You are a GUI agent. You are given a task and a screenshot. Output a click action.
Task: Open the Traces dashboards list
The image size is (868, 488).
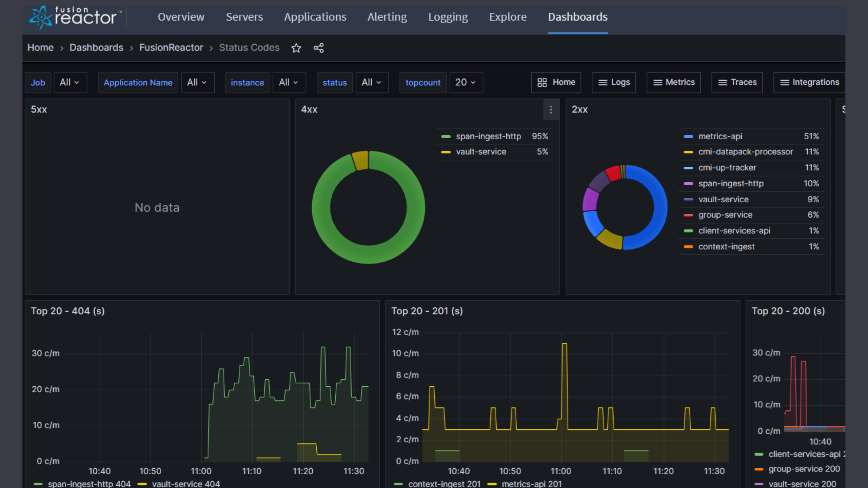pos(737,82)
